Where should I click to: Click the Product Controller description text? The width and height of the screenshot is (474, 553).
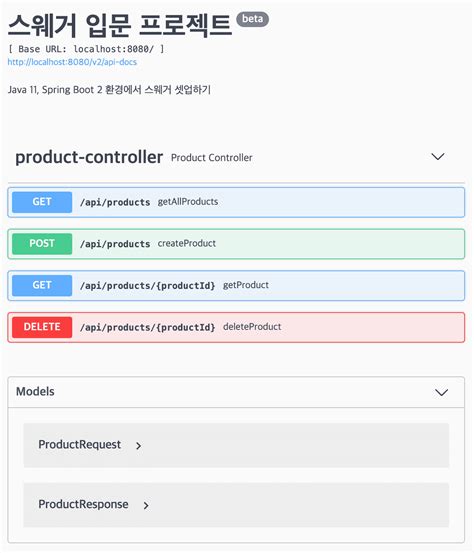212,158
